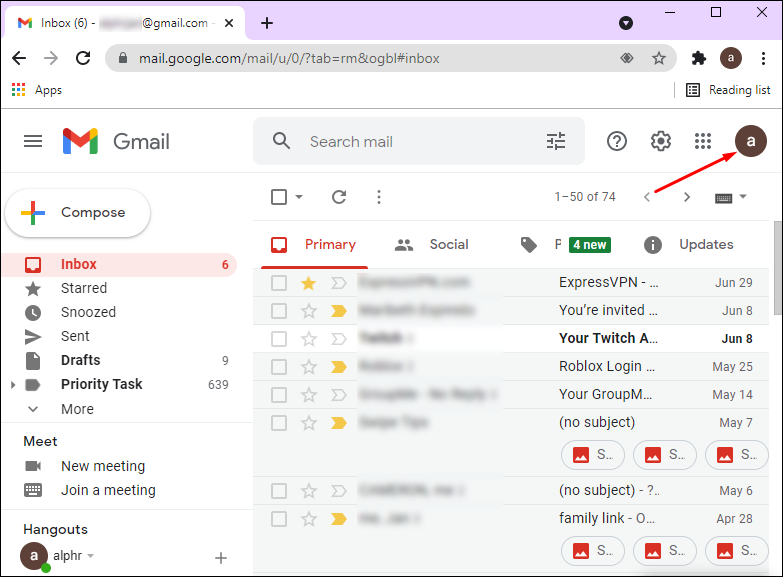Tick the select all checkbox
Image resolution: width=783 pixels, height=577 pixels.
(x=279, y=197)
